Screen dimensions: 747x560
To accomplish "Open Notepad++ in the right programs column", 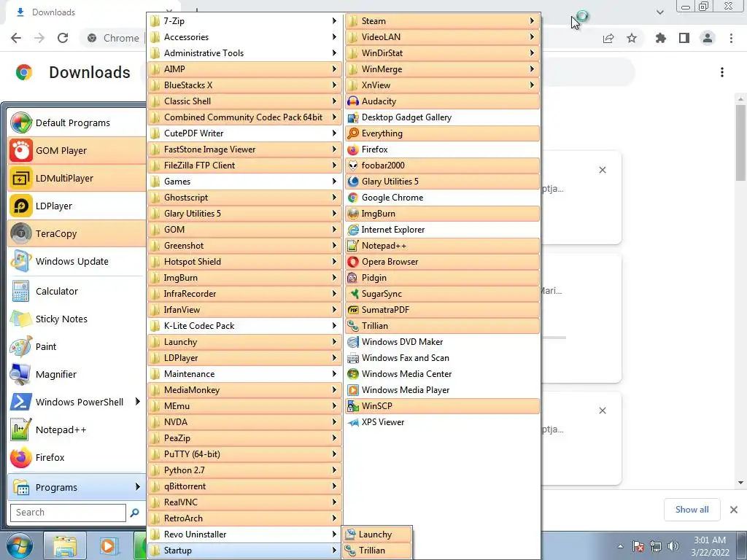I will tap(443, 246).
